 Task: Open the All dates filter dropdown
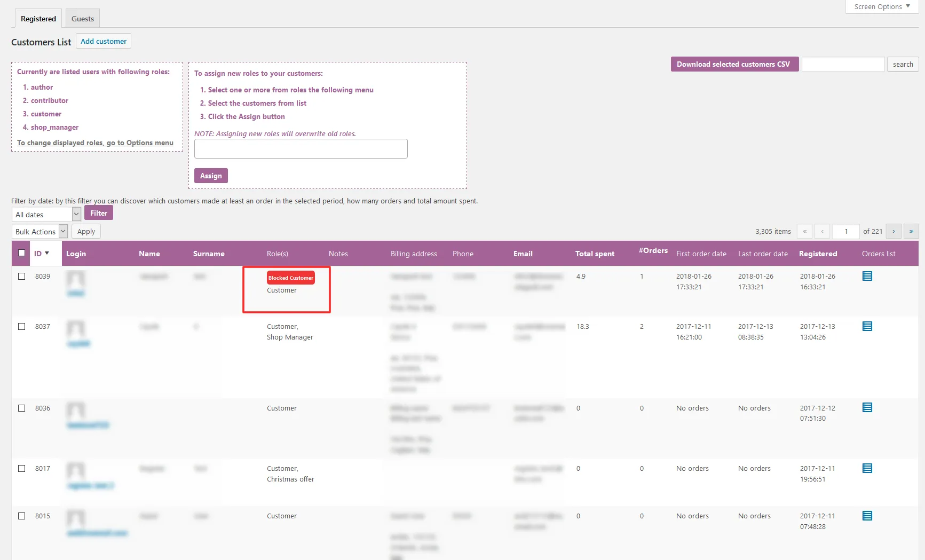(46, 214)
